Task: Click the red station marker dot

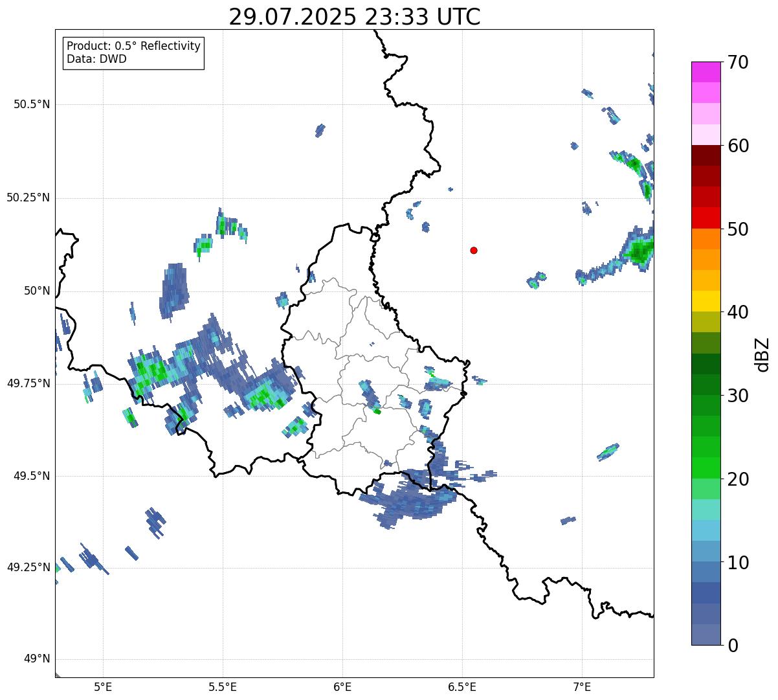Action: pyautogui.click(x=474, y=250)
